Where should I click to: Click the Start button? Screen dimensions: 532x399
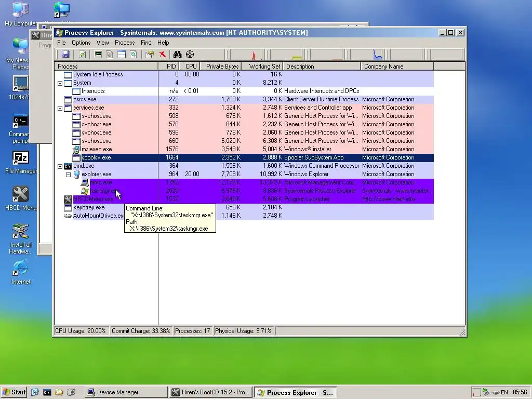pyautogui.click(x=14, y=392)
